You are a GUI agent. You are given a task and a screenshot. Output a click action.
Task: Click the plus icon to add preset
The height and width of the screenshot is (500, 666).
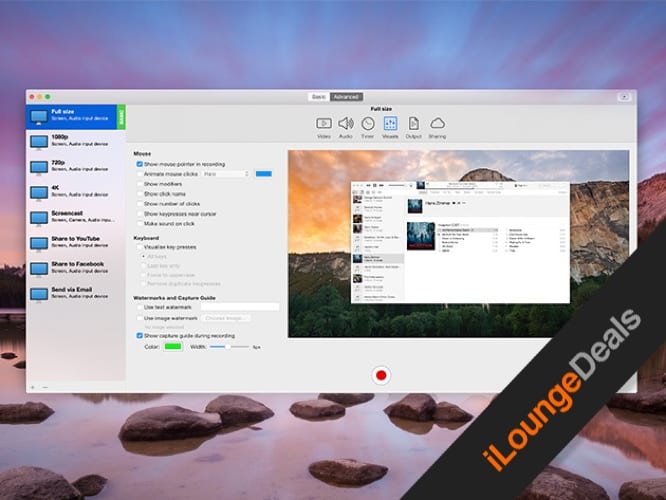point(32,387)
